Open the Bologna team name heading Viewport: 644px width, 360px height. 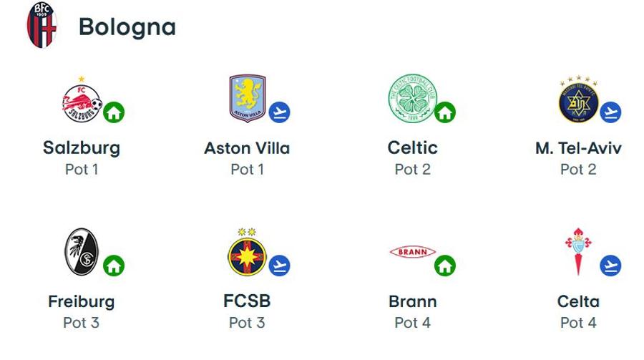pos(127,27)
